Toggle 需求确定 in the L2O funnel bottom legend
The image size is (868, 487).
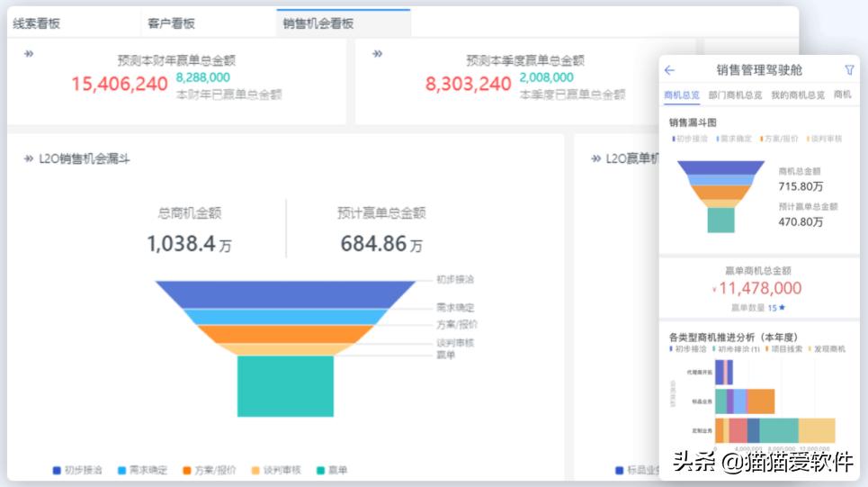click(x=142, y=471)
